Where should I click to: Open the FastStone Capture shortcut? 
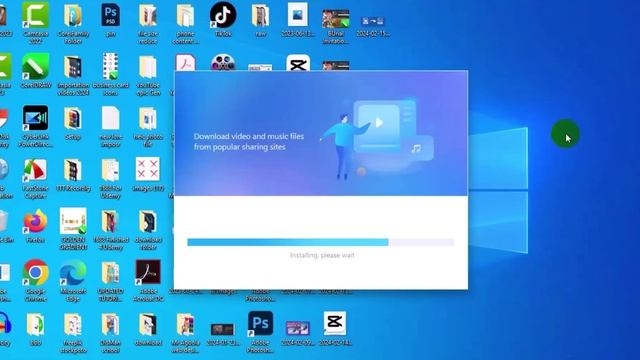[x=36, y=170]
